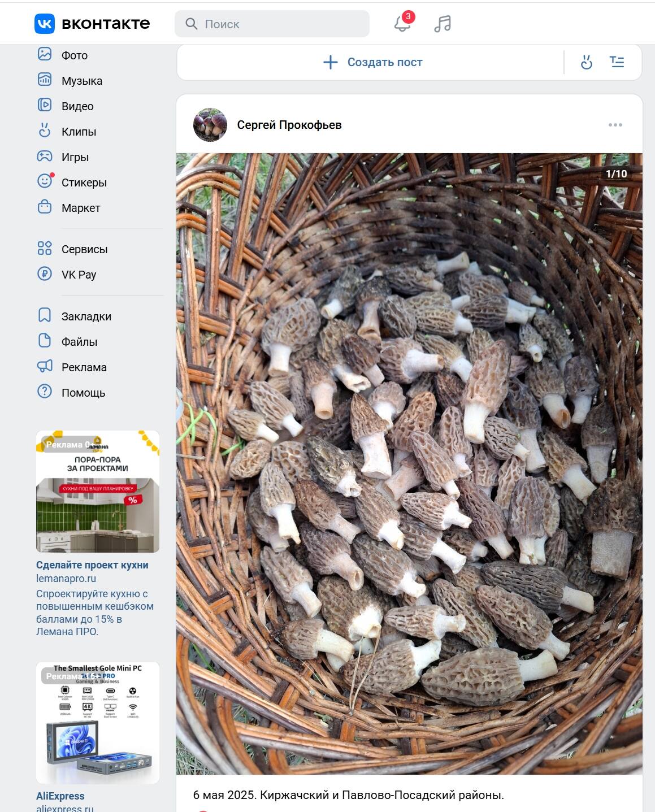Open the music note icon in header
This screenshot has height=812, width=655.
(x=443, y=24)
